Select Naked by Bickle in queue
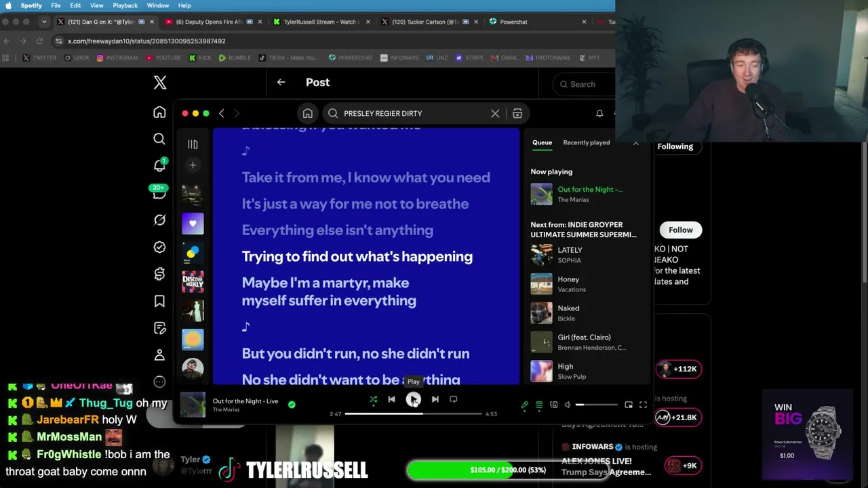This screenshot has height=488, width=868. click(x=587, y=313)
